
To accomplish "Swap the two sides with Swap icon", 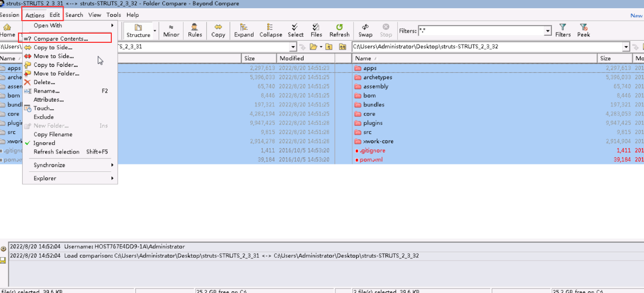I will pyautogui.click(x=365, y=30).
